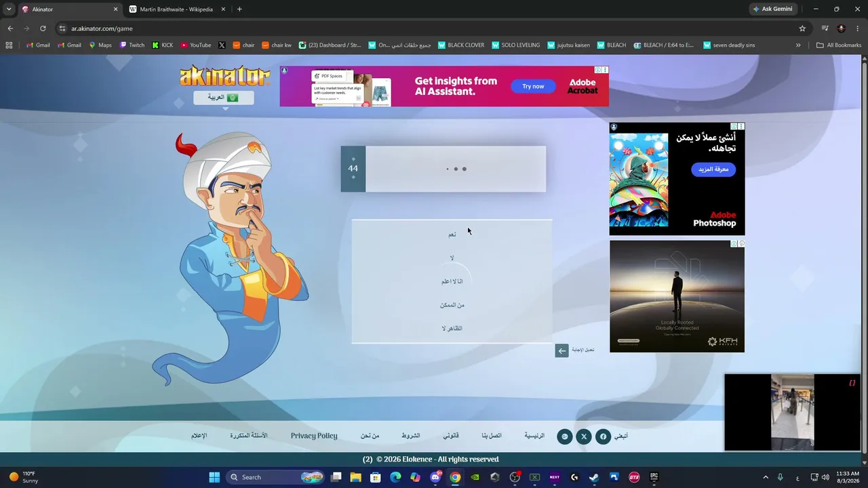Open the round icon left of footer X
This screenshot has width=868, height=488.
(x=564, y=436)
